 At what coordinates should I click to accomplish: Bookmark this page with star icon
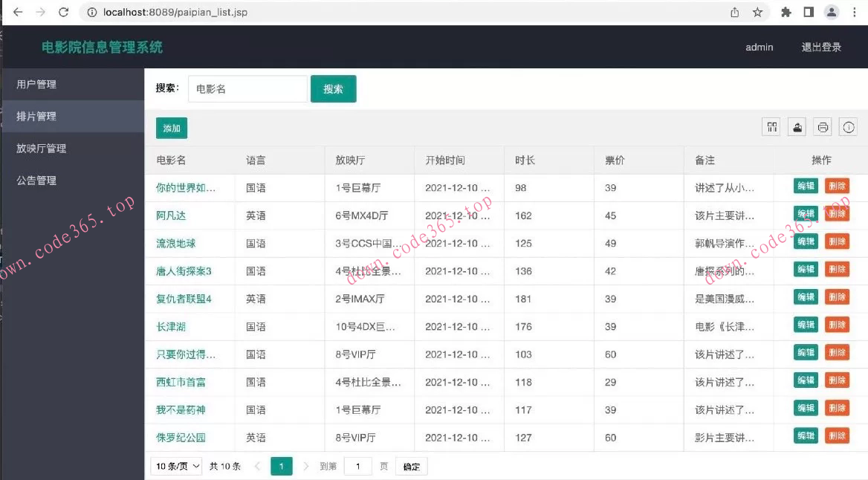[757, 12]
